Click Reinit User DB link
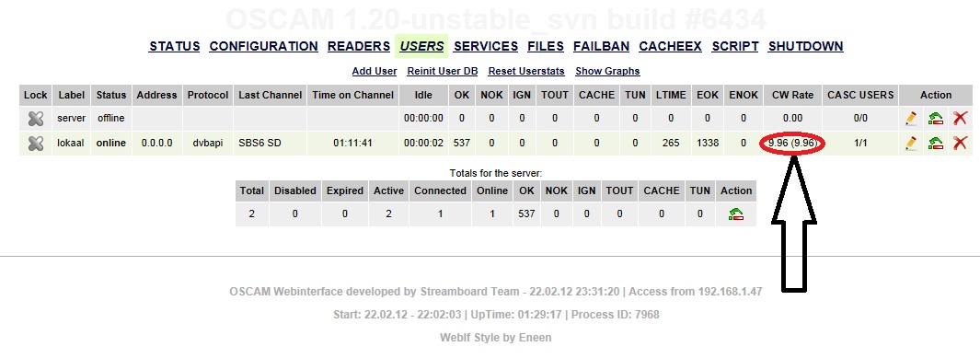The height and width of the screenshot is (358, 980). click(x=443, y=71)
